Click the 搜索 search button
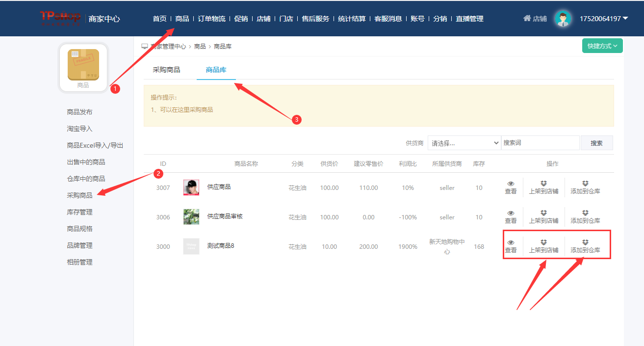 tap(596, 143)
